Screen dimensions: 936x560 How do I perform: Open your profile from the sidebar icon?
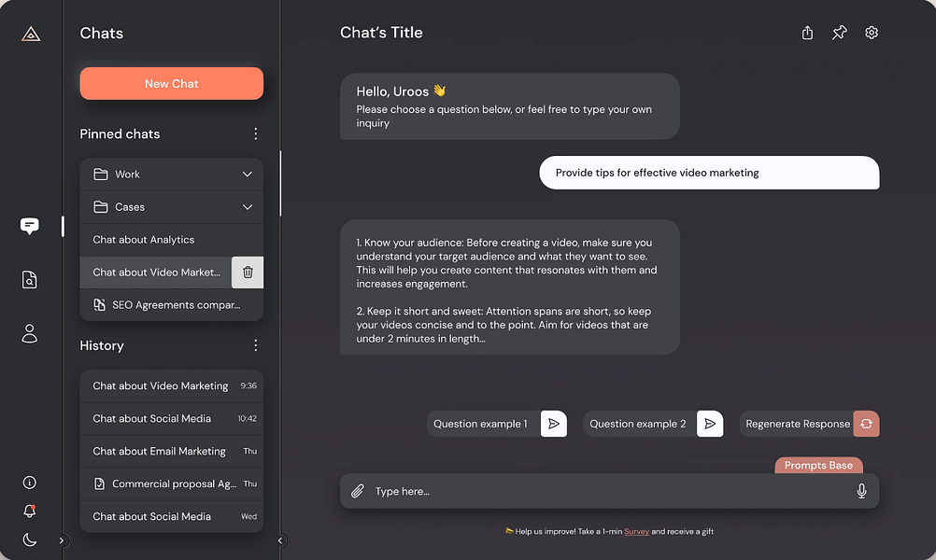pos(29,333)
